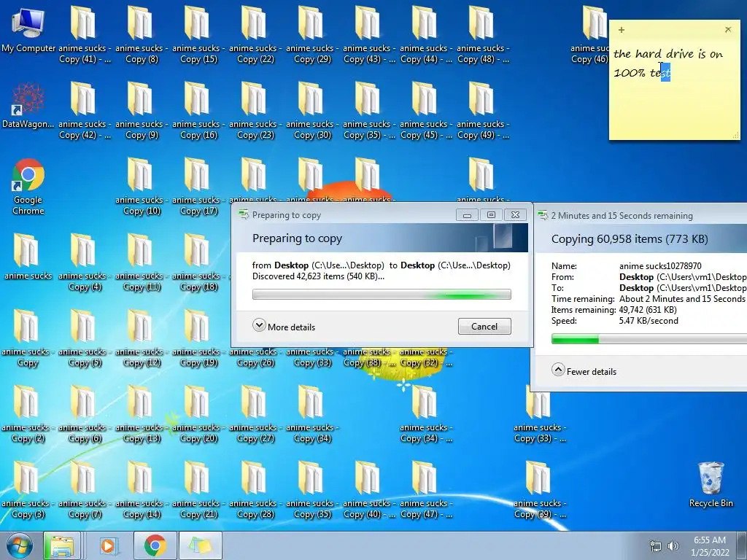Screen dimensions: 747x560
Task: Click the "49,742 (631 KB)" items remaining value
Action: pyautogui.click(x=648, y=309)
